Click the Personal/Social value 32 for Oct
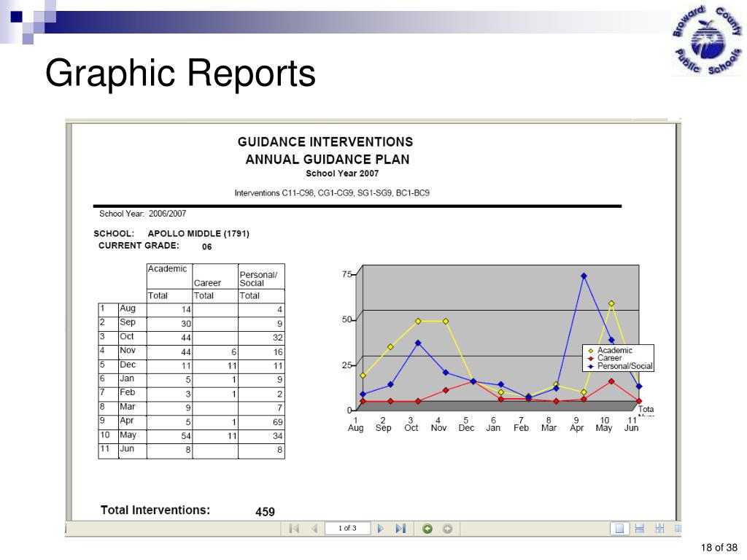Image resolution: width=747 pixels, height=560 pixels. click(x=278, y=338)
